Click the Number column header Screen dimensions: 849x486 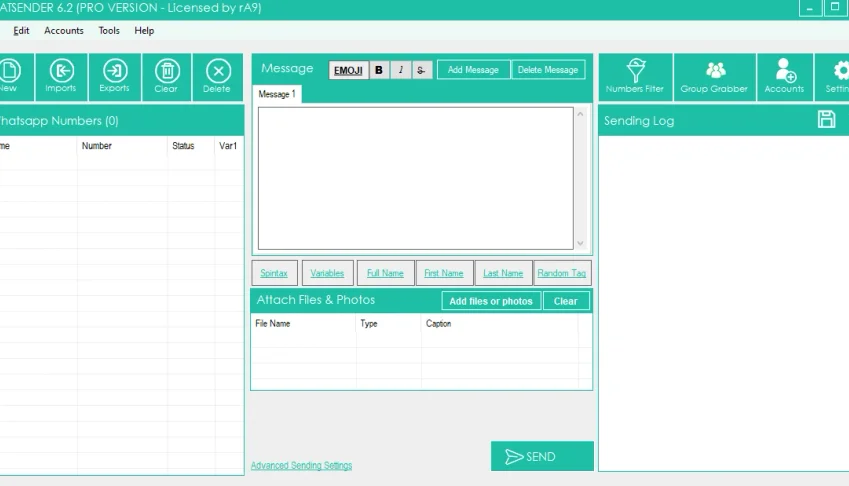[x=122, y=146]
